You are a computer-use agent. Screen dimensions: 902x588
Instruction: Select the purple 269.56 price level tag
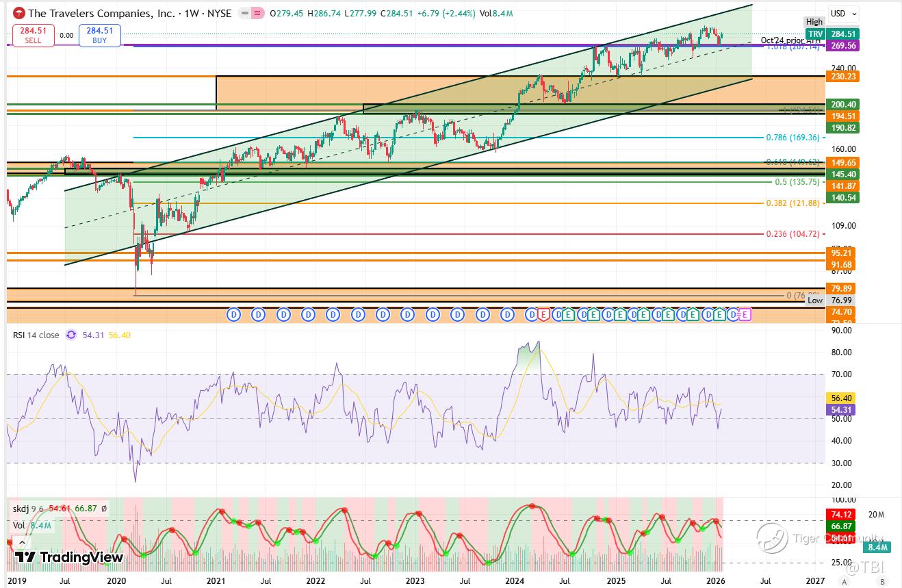tap(842, 45)
